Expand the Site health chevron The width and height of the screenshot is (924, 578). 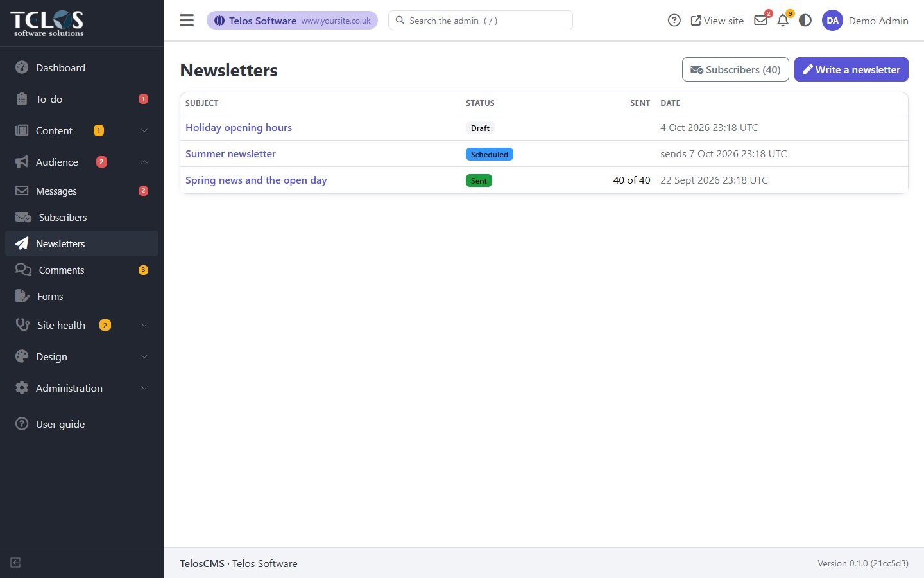click(x=144, y=325)
